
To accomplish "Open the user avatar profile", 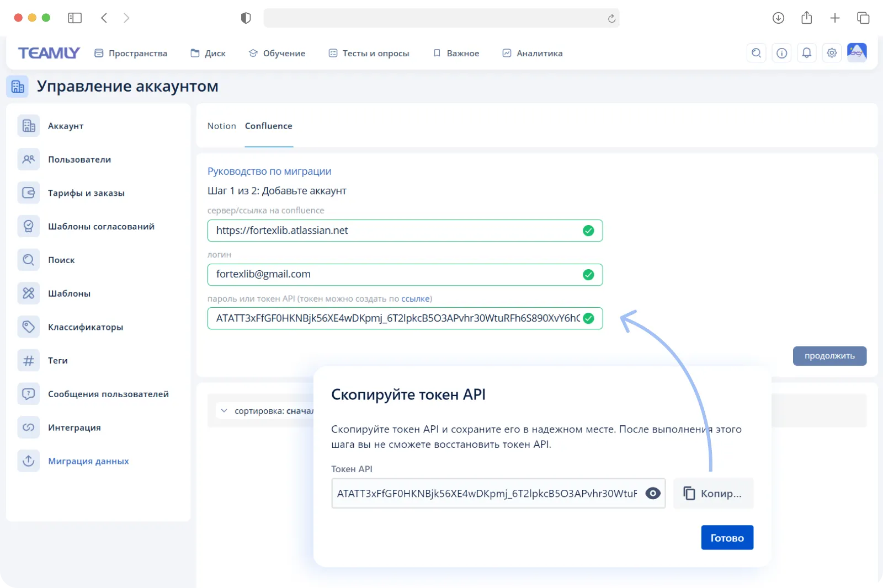I will [857, 53].
